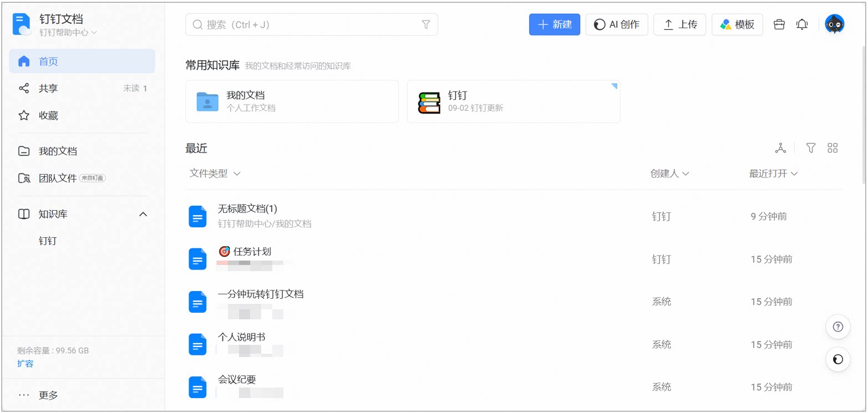Open the user avatar profile menu
Image resolution: width=868 pixels, height=413 pixels.
point(835,24)
